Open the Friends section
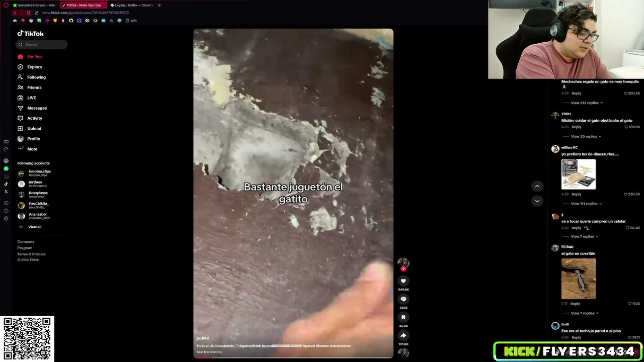 coord(30,87)
